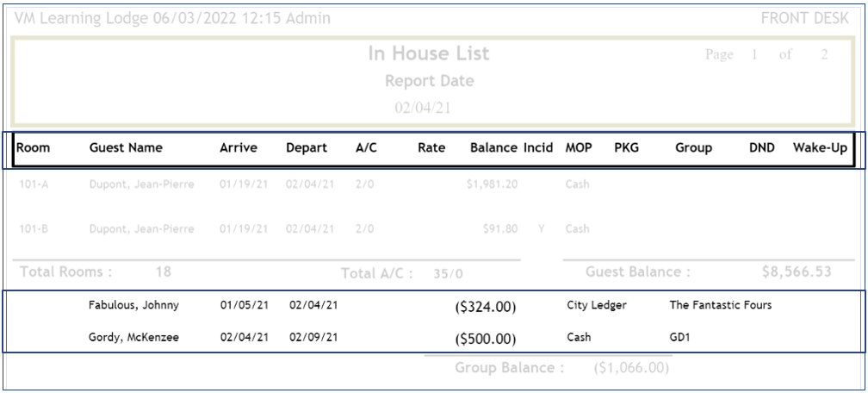Click the PKG column header
Screen dimensions: 868x393
[625, 148]
